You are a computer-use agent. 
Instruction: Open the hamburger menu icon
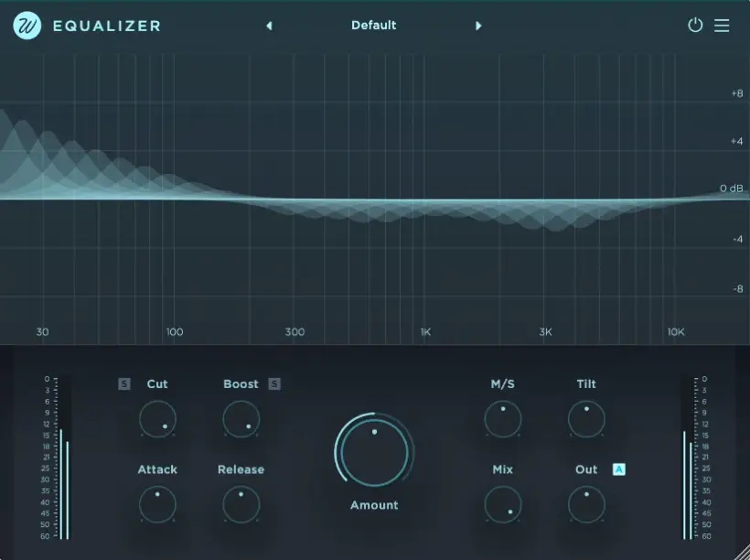(722, 26)
